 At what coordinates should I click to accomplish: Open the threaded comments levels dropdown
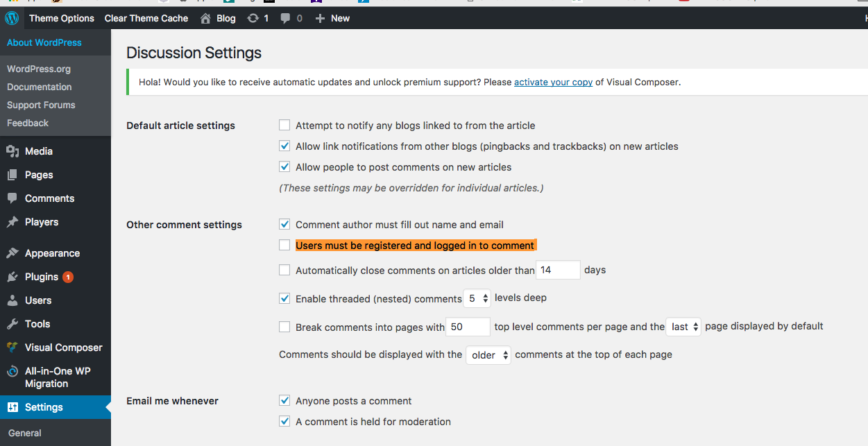tap(477, 298)
